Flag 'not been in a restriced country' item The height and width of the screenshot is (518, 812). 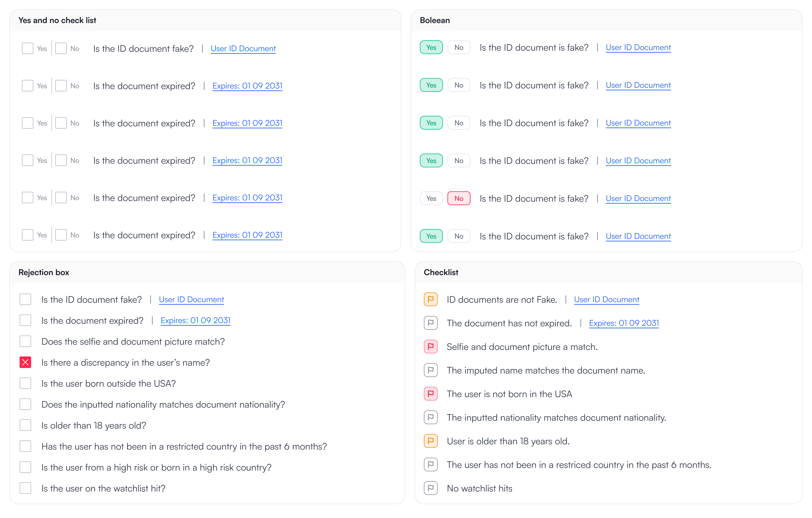431,464
